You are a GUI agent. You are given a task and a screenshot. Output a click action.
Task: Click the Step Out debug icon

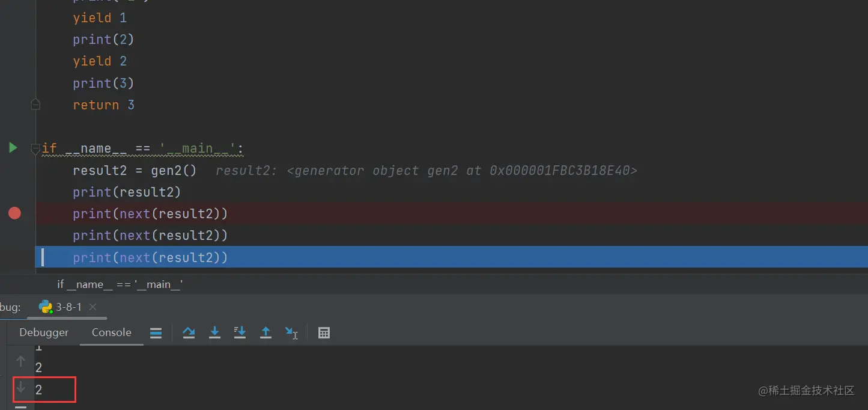pos(266,332)
